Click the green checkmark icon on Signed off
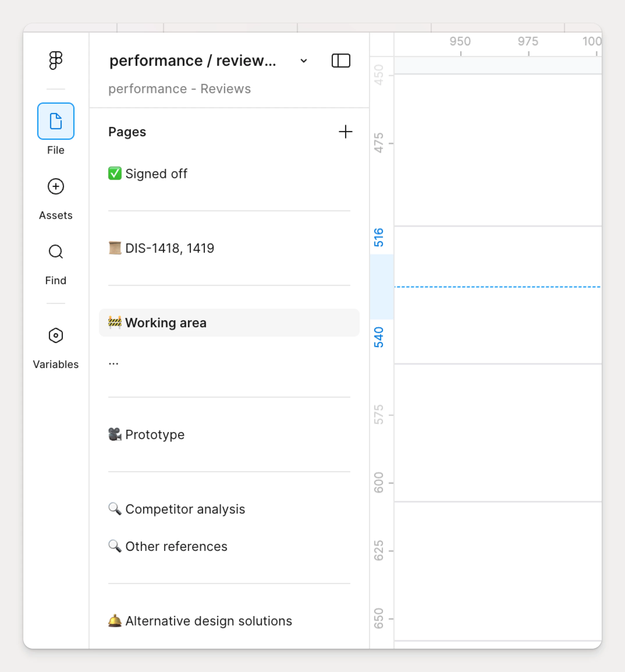The height and width of the screenshot is (672, 625). 115,174
